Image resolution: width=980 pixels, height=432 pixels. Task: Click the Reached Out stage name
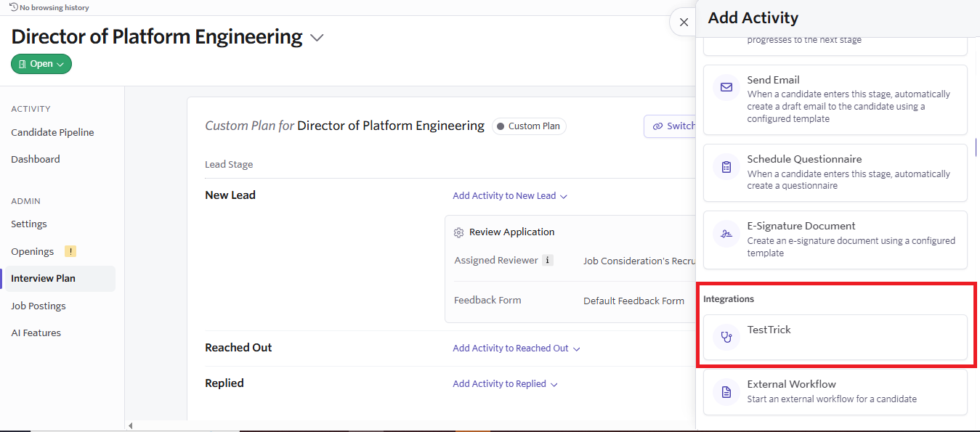(x=238, y=348)
